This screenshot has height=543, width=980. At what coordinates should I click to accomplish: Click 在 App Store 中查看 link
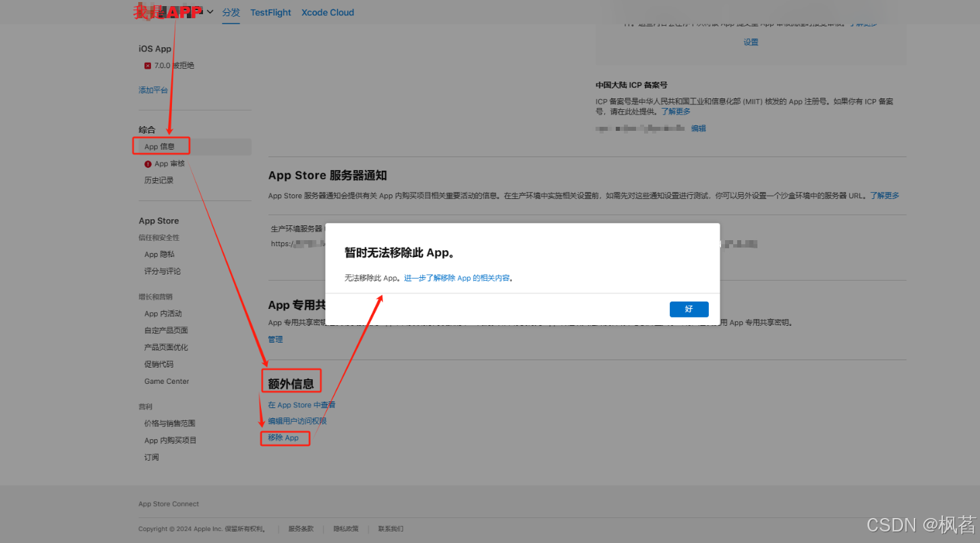coord(301,405)
